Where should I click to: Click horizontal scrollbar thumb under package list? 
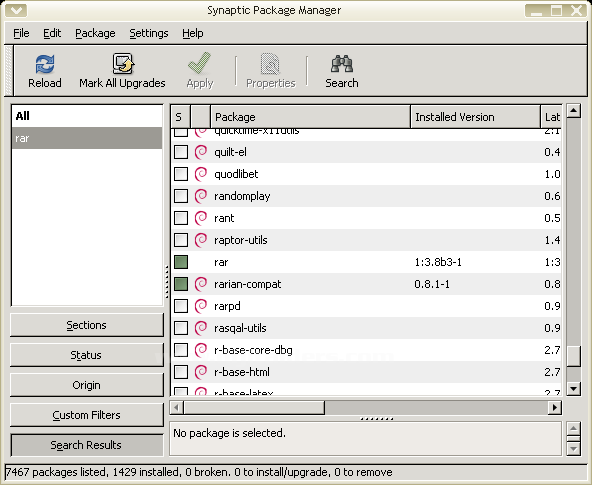click(x=254, y=408)
